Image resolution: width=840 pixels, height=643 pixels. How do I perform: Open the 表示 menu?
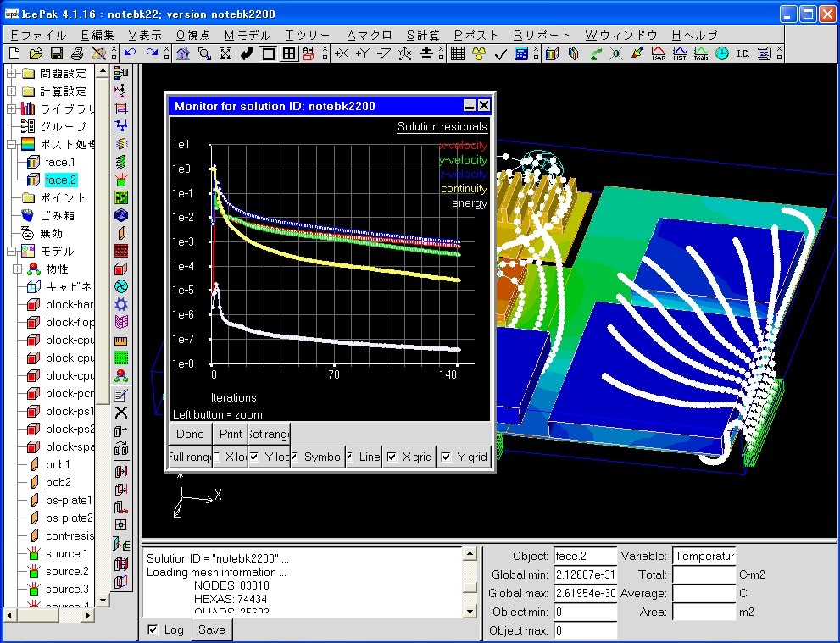pyautogui.click(x=145, y=36)
